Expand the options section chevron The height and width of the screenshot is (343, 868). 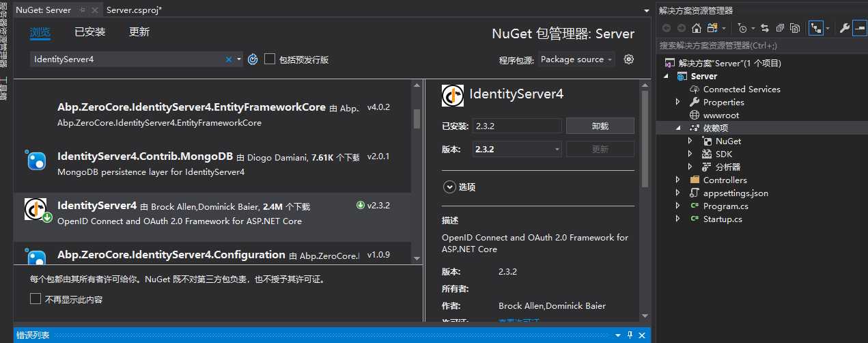[449, 187]
